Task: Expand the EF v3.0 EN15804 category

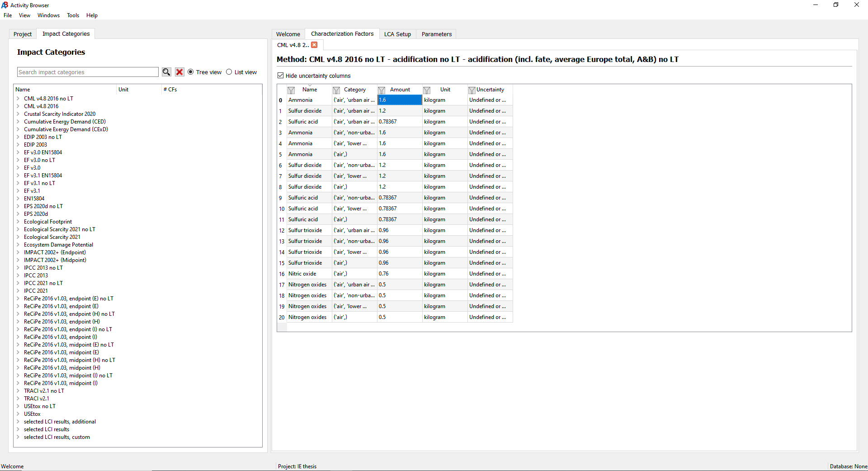Action: click(18, 152)
